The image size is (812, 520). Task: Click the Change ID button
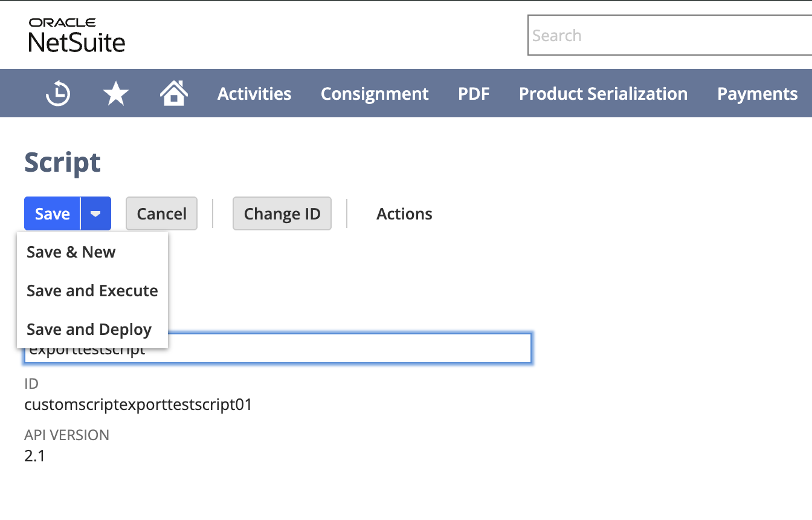282,213
